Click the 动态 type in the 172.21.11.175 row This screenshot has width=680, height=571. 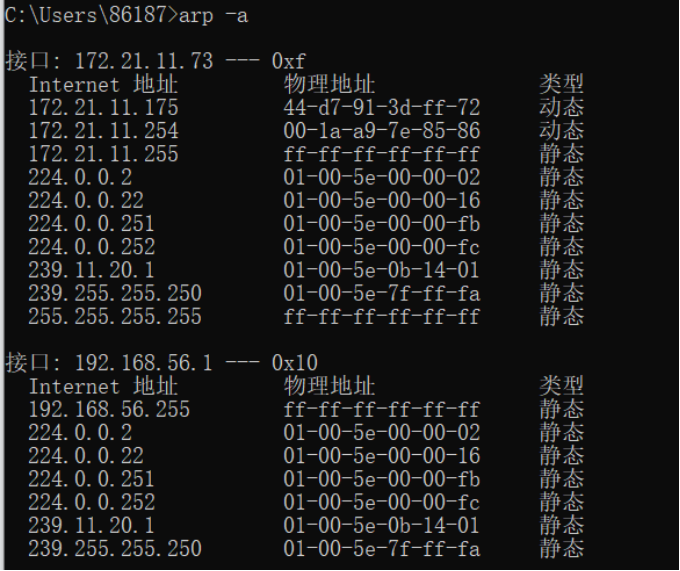tap(561, 108)
